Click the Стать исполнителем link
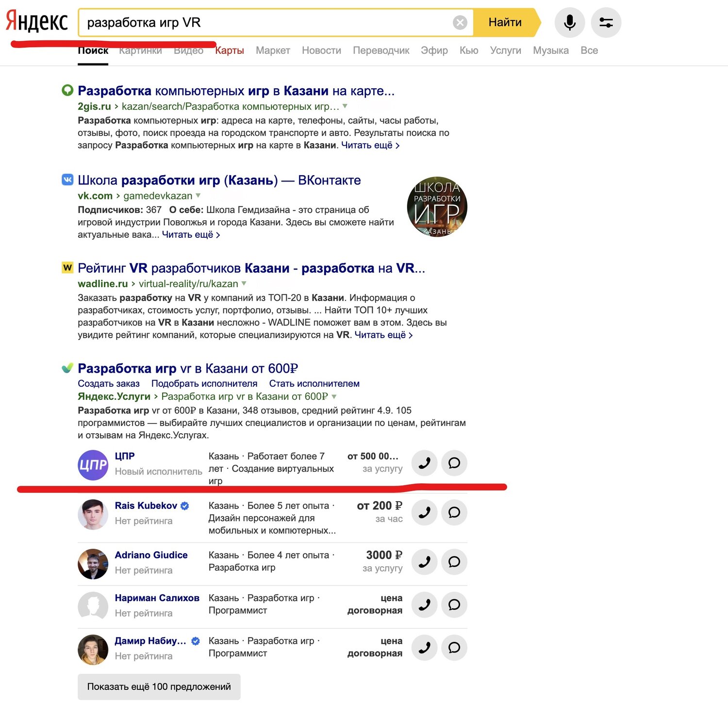The height and width of the screenshot is (720, 728). coord(314,383)
